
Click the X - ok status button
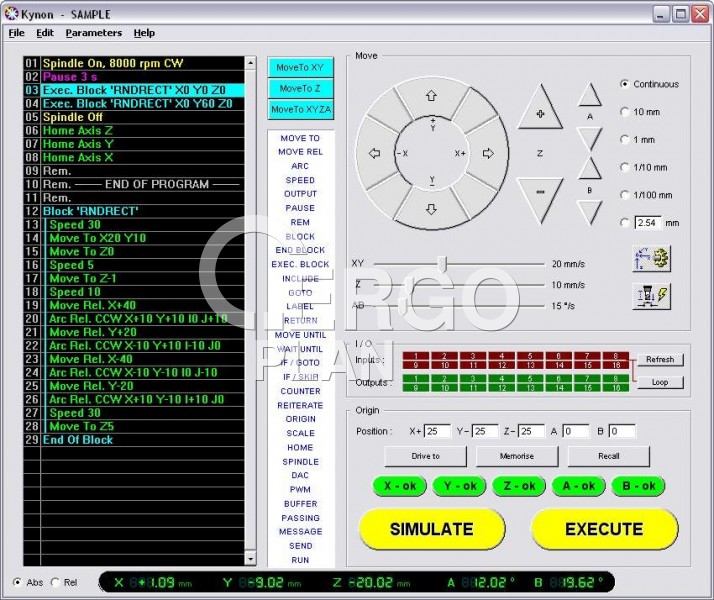(x=399, y=486)
